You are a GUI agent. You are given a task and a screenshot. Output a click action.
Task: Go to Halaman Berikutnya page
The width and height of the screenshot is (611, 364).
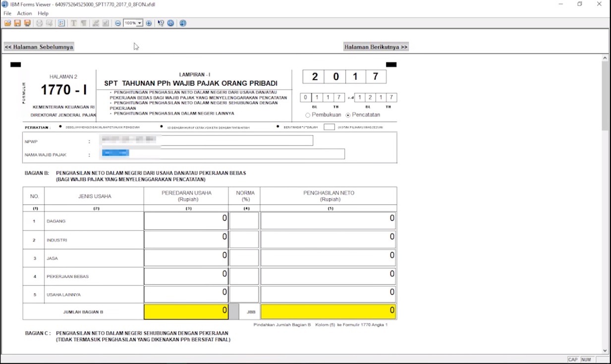(x=376, y=46)
